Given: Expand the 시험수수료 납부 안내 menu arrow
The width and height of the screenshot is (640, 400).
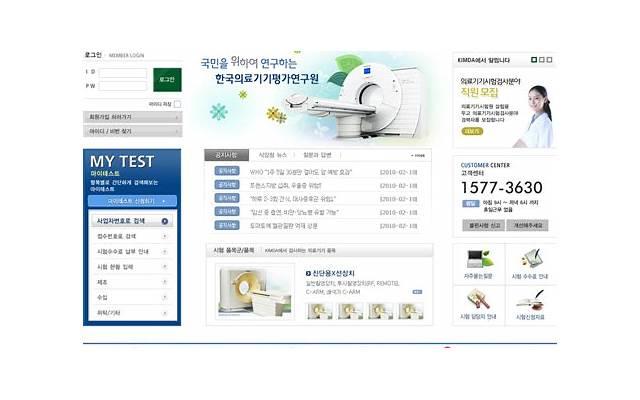Looking at the screenshot, I should coord(164,251).
